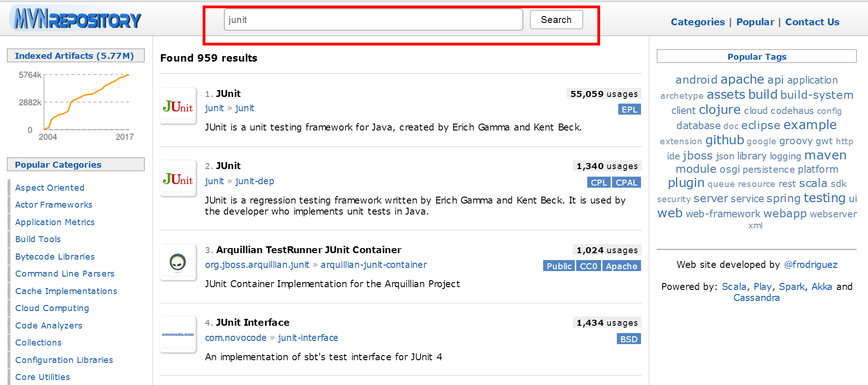Open the Popular Categories header

coord(76,164)
